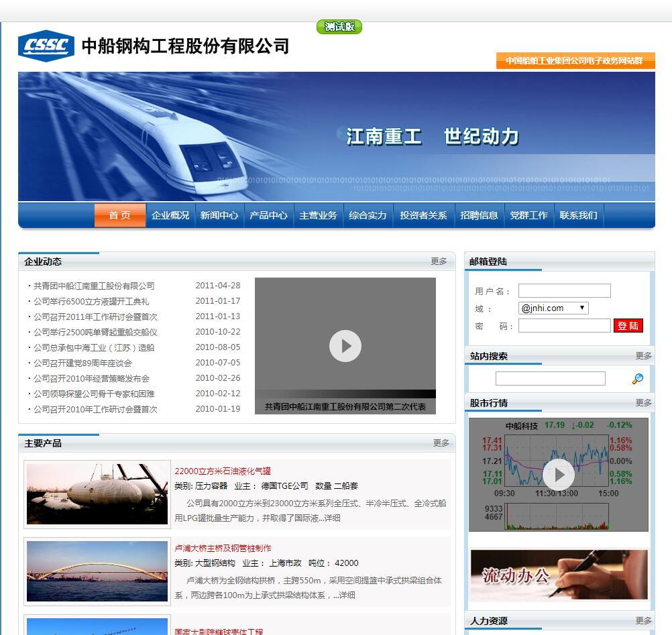
Task: Open product title 国家大剧院椭球壳体工程
Action: click(219, 631)
